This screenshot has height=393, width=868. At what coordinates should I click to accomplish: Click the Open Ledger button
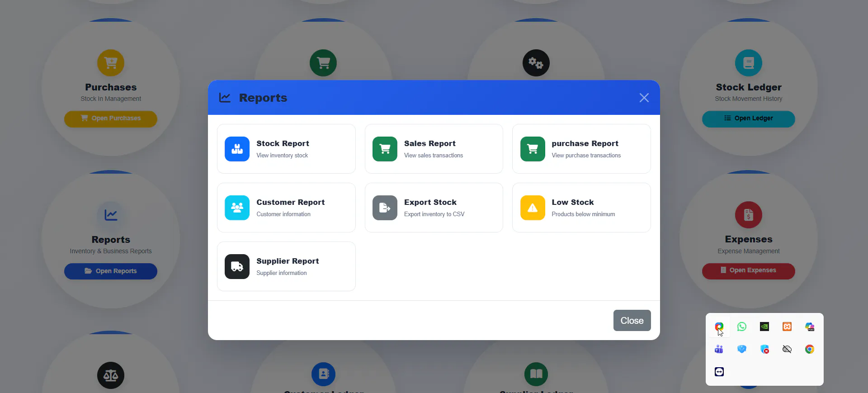click(x=749, y=118)
